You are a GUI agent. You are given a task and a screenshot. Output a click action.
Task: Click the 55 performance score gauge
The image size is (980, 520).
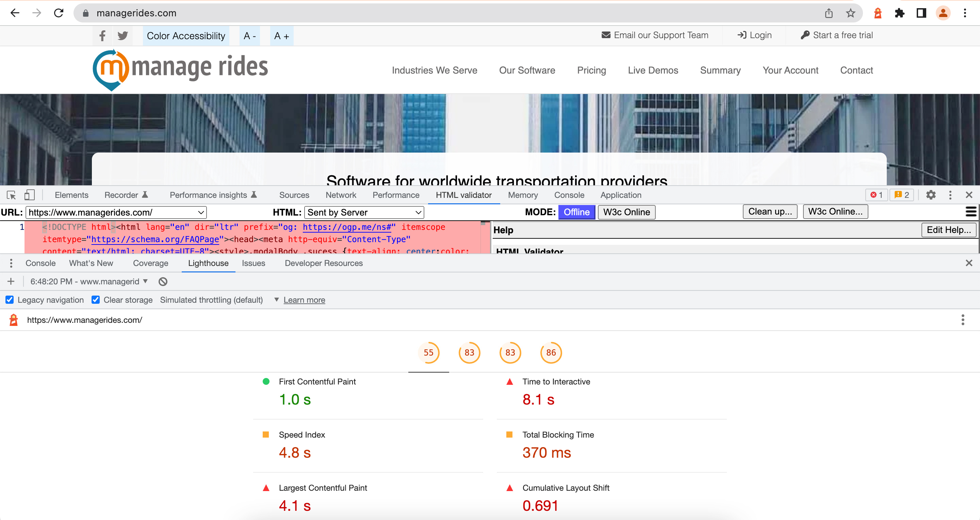[x=429, y=352]
